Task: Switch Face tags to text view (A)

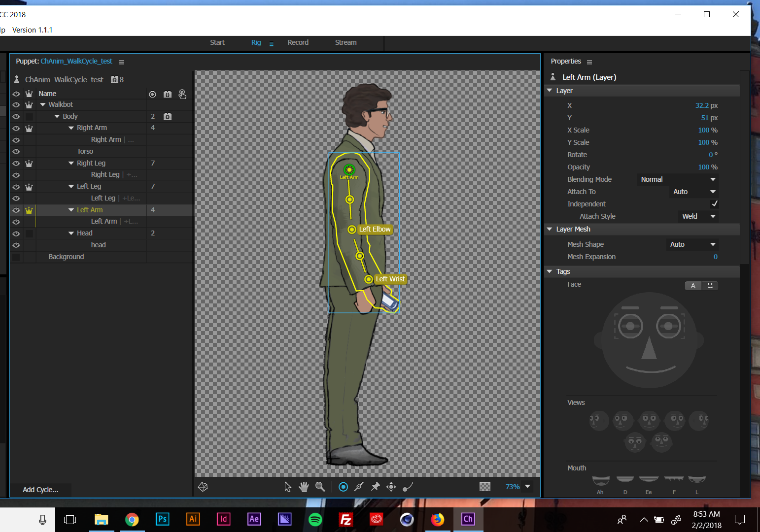Action: [x=693, y=286]
